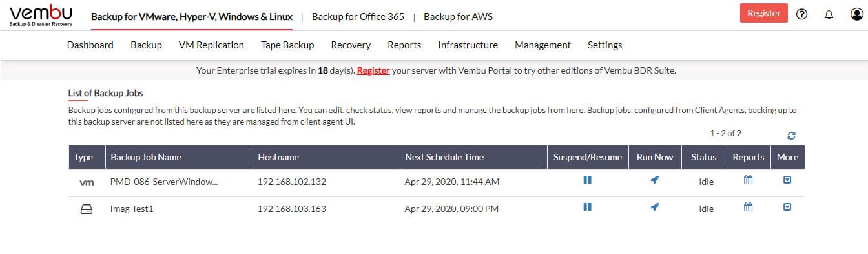Screen dimensions: 868x254
Task: Open the Recovery menu
Action: point(351,45)
